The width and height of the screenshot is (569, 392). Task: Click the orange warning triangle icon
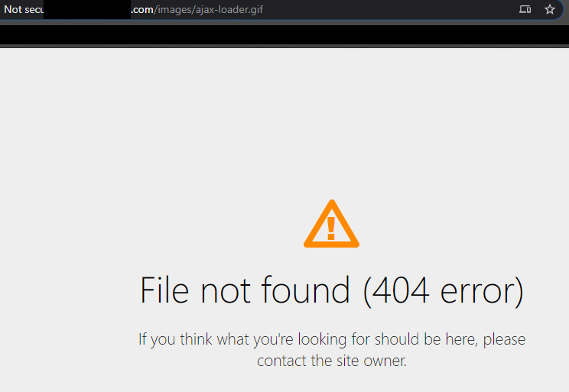click(331, 224)
